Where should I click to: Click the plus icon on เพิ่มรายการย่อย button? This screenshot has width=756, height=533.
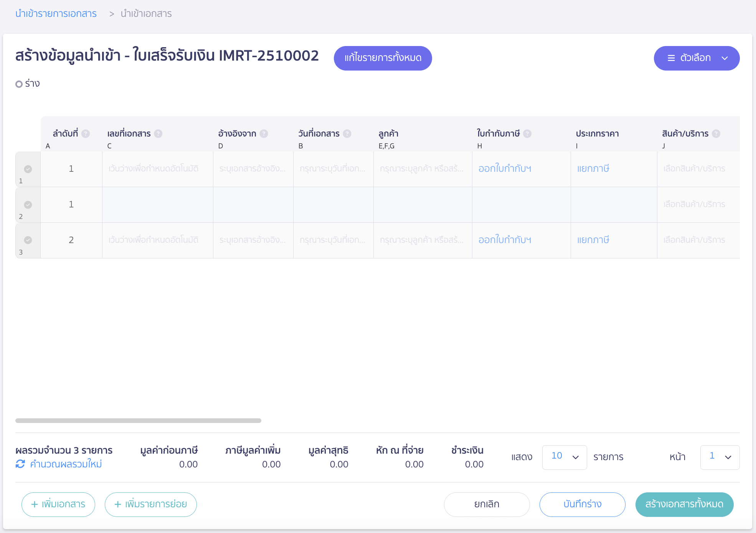pos(117,504)
